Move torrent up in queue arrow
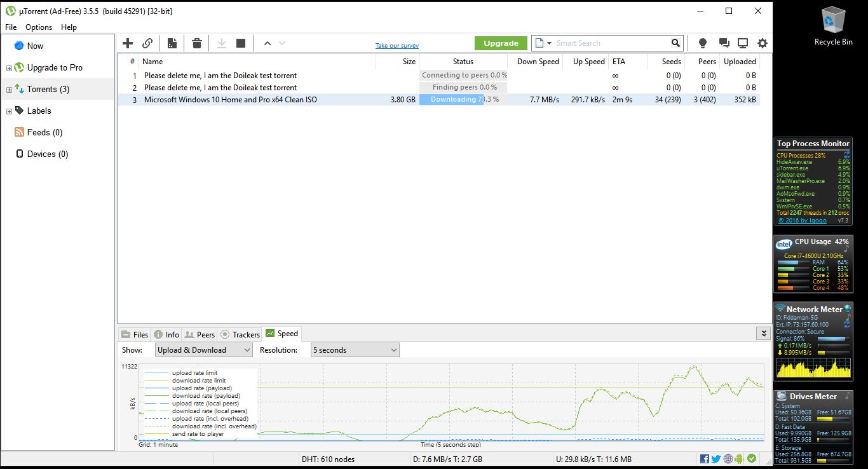The image size is (868, 469). [268, 43]
